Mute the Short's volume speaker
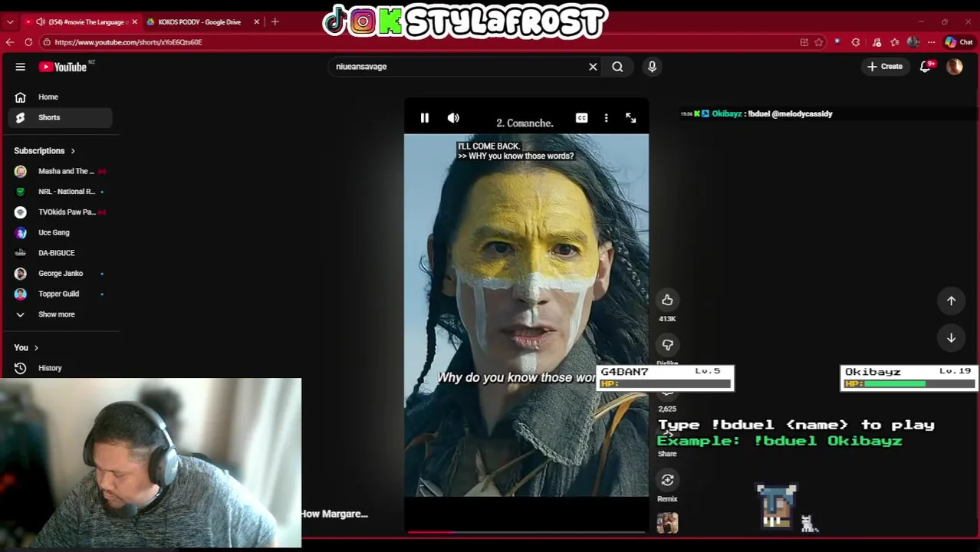Screen dimensions: 980x552 (453, 118)
